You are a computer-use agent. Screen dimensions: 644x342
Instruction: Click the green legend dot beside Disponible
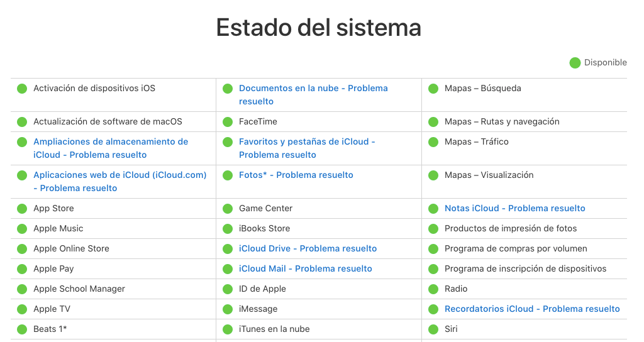575,63
